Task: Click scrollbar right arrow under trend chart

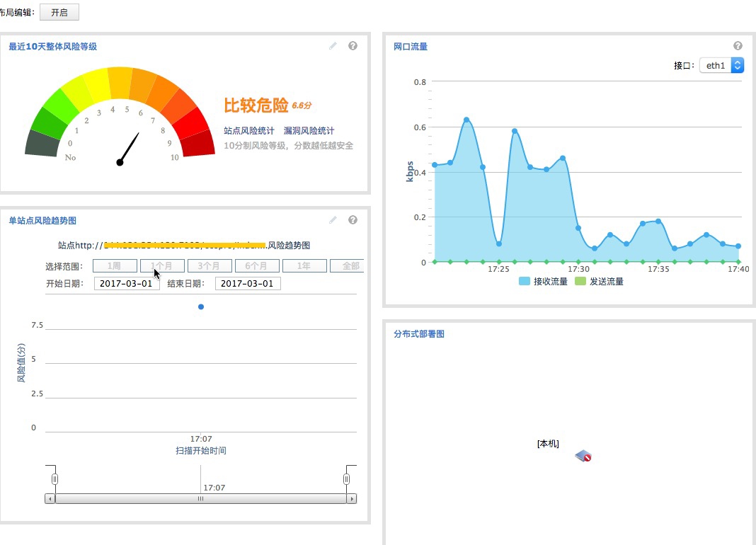Action: [351, 498]
